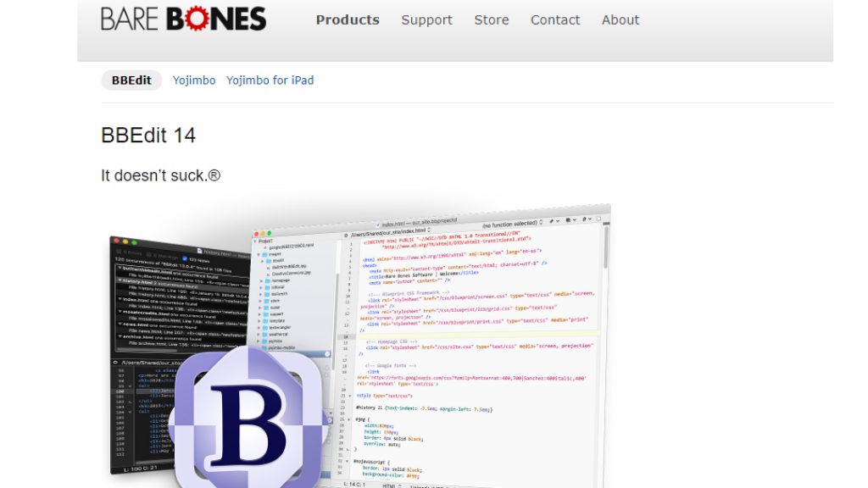Go to the Store page
This screenshot has height=488, width=868.
click(492, 20)
